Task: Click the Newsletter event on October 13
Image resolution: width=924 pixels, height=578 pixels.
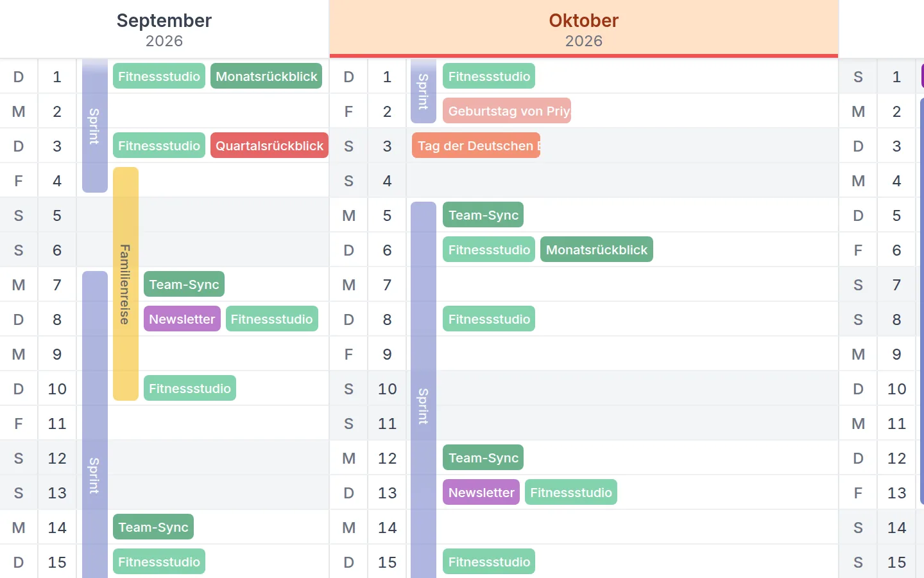Action: [481, 493]
